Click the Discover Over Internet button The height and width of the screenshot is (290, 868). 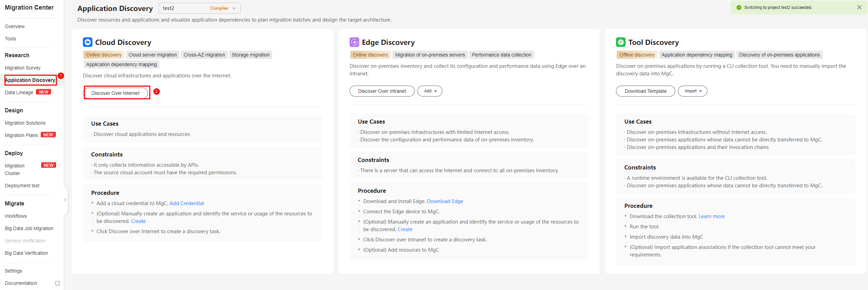(115, 93)
